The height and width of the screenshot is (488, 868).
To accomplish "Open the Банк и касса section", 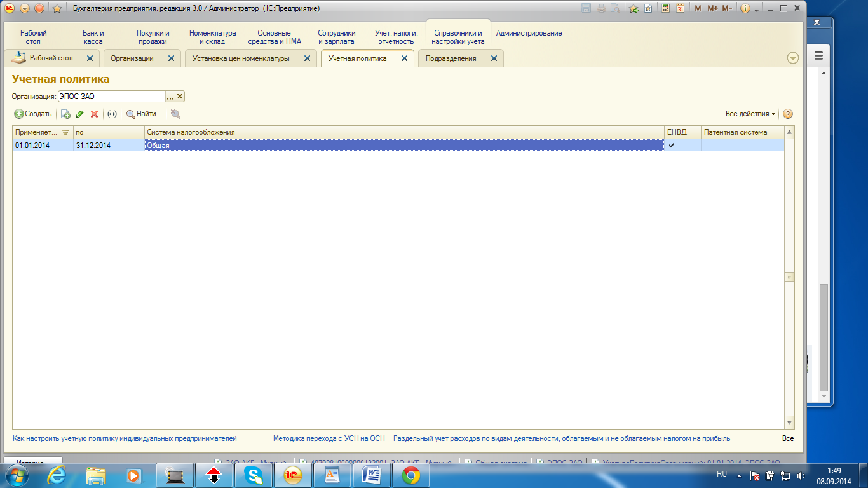I will click(93, 37).
